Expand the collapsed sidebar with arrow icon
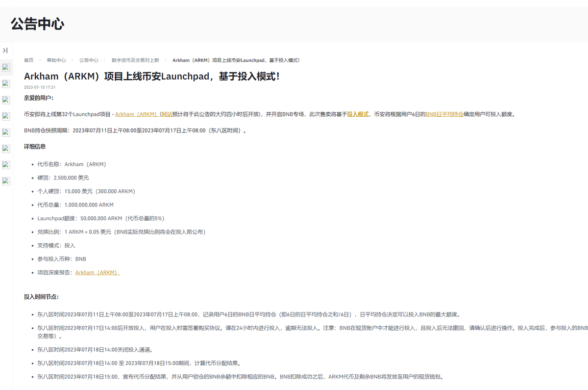 (x=5, y=51)
